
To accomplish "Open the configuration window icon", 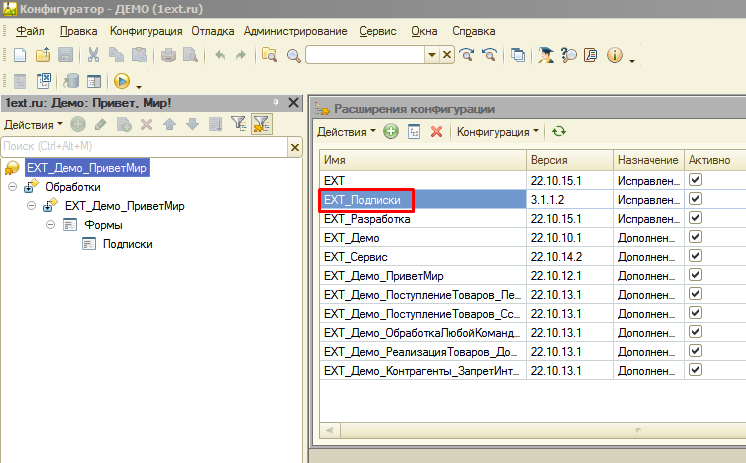I will click(x=94, y=81).
